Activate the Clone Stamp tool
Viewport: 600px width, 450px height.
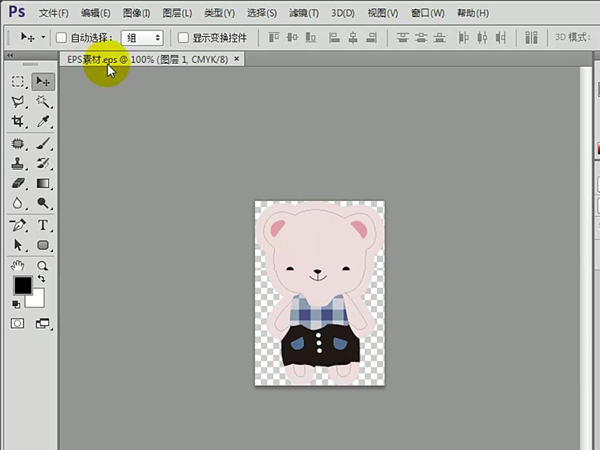tap(18, 164)
